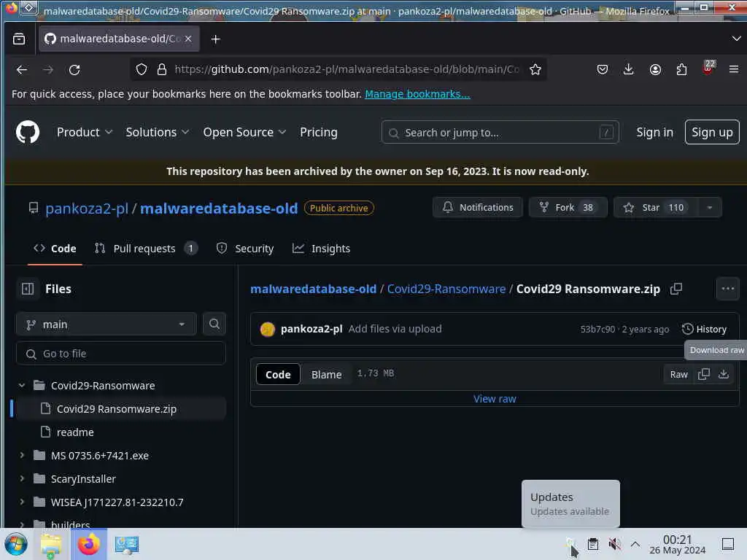
Task: Switch to the Code repository tab
Action: [55, 248]
